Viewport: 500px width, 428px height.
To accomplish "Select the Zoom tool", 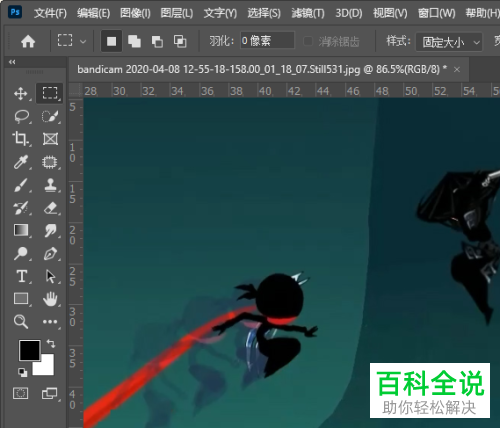I will tap(21, 322).
